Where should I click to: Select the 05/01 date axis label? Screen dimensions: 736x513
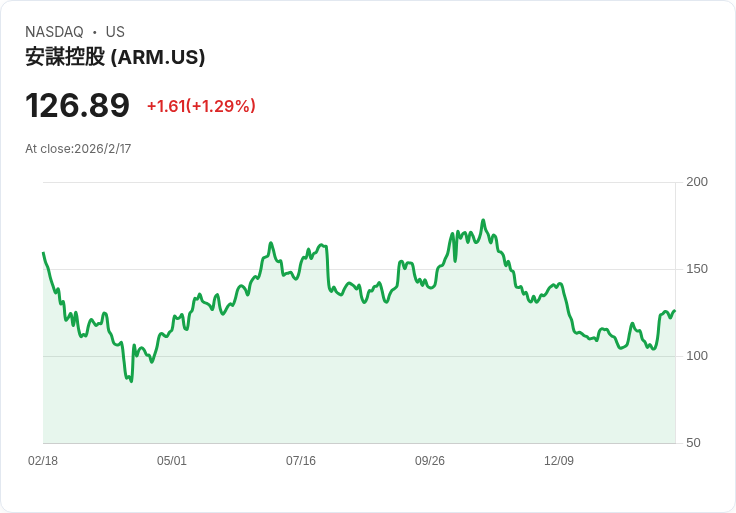(172, 461)
